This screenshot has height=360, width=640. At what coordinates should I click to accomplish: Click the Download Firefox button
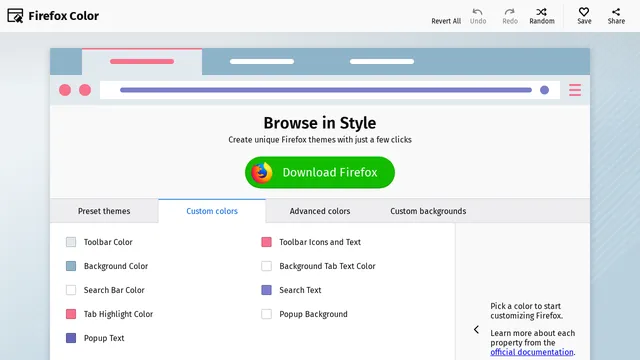[x=320, y=172]
